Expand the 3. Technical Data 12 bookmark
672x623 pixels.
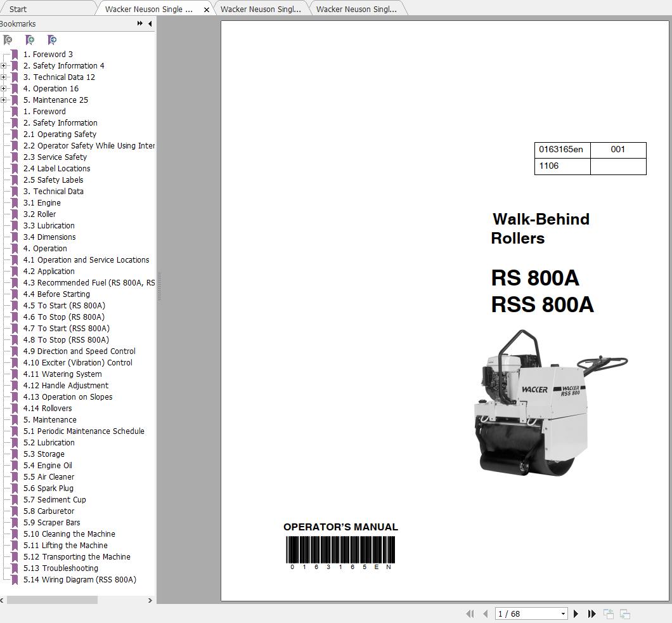(x=3, y=77)
